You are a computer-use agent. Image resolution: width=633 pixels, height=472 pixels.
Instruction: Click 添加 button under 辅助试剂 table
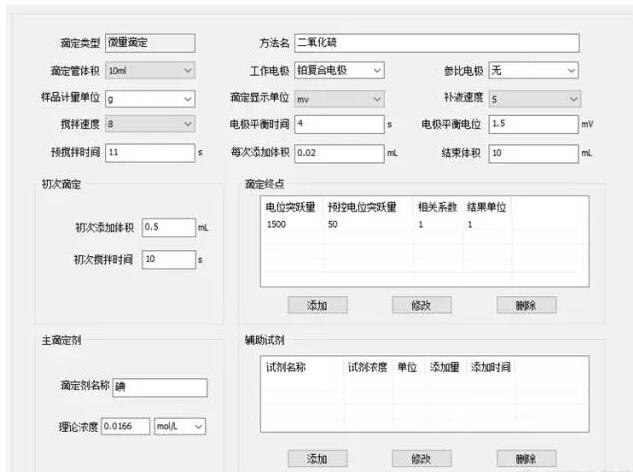point(317,458)
